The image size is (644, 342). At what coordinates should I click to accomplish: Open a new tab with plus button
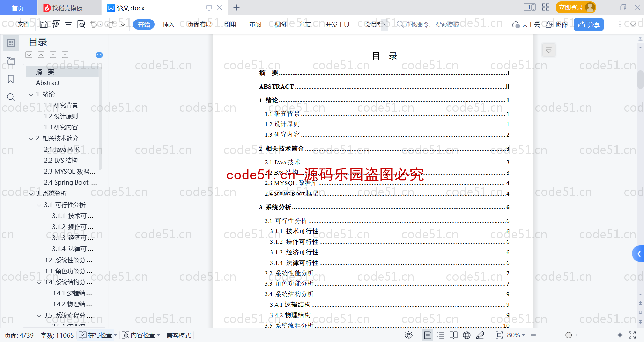[236, 7]
